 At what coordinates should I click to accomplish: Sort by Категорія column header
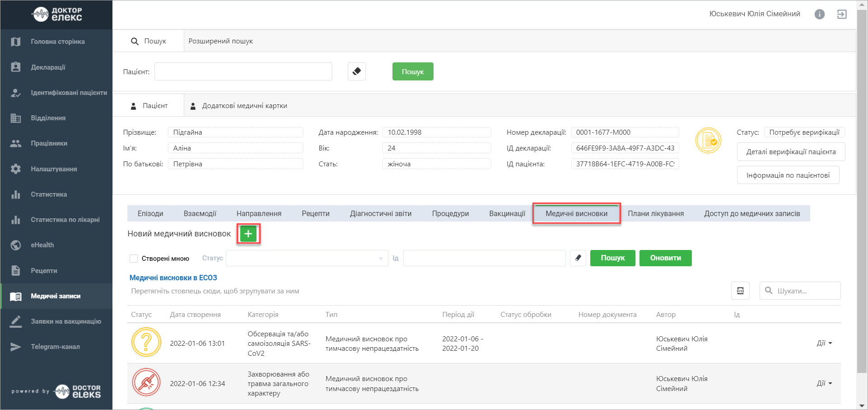263,315
